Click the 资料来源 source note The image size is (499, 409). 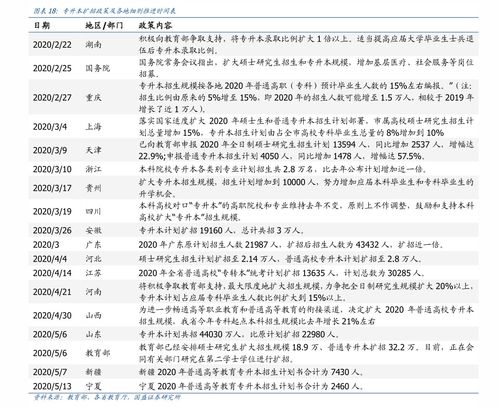(107, 397)
